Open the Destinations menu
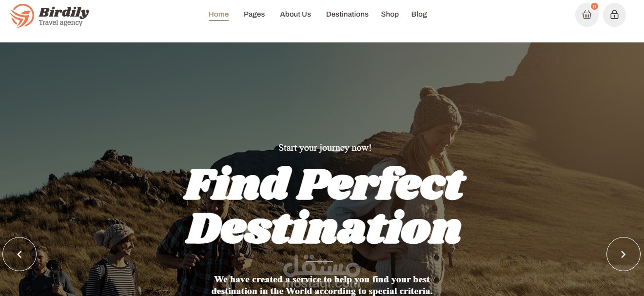 coord(347,14)
